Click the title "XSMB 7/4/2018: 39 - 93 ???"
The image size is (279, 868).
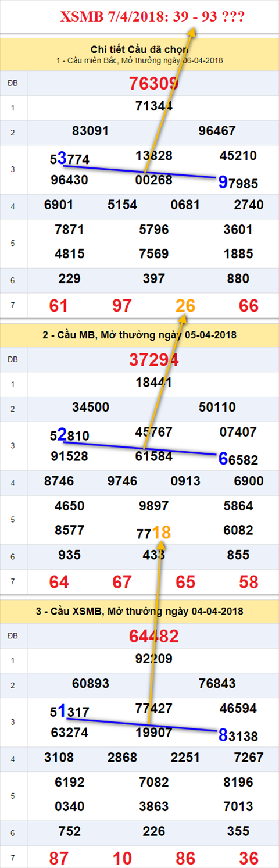(x=152, y=17)
